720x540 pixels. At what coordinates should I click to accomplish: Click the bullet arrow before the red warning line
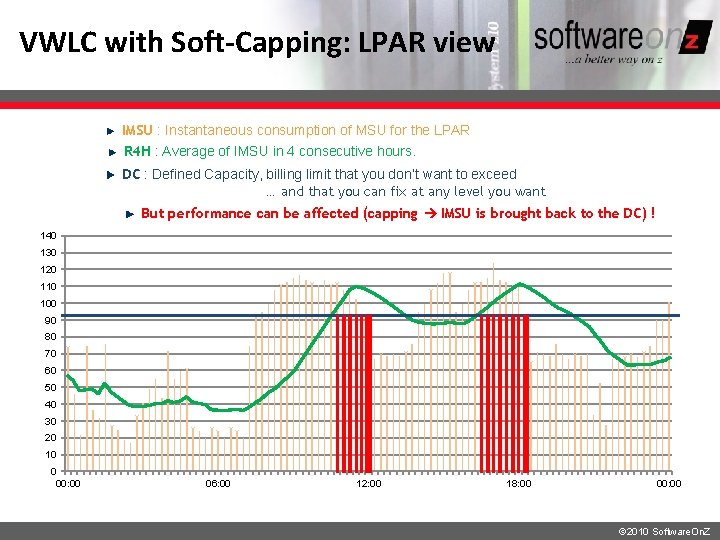[130, 214]
